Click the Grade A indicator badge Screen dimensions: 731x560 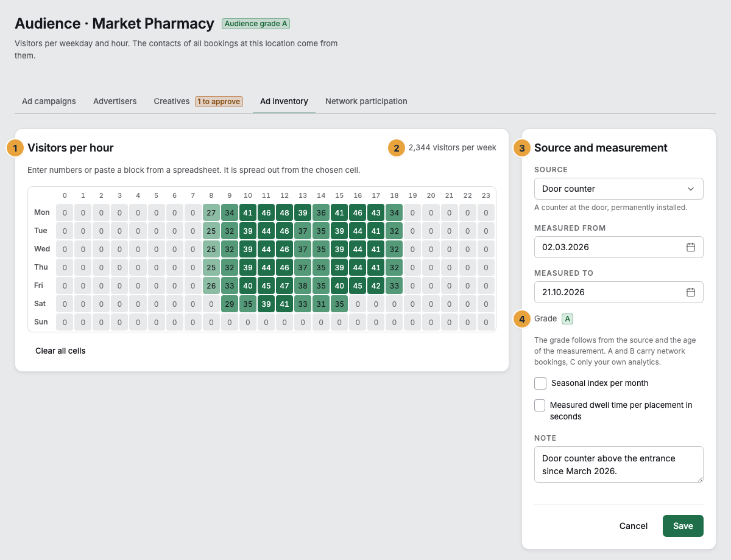[567, 319]
